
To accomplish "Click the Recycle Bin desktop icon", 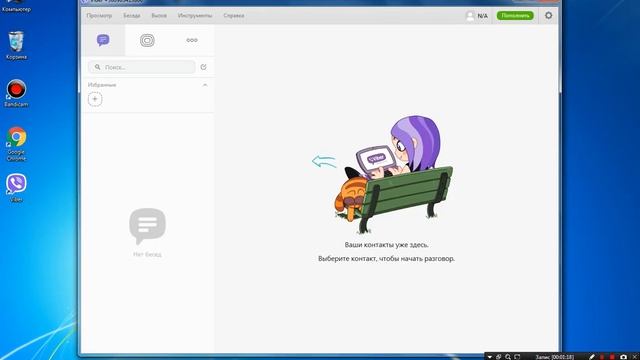I will pyautogui.click(x=16, y=45).
